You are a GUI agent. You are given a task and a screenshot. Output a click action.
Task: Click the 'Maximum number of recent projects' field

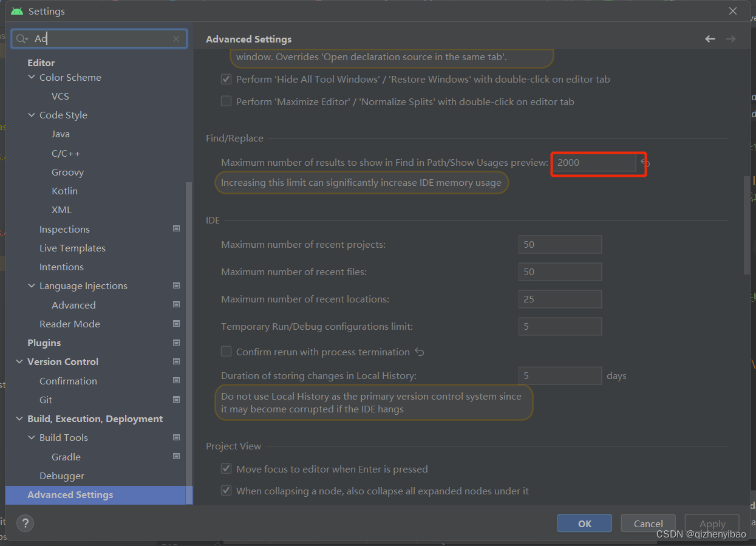pyautogui.click(x=559, y=244)
